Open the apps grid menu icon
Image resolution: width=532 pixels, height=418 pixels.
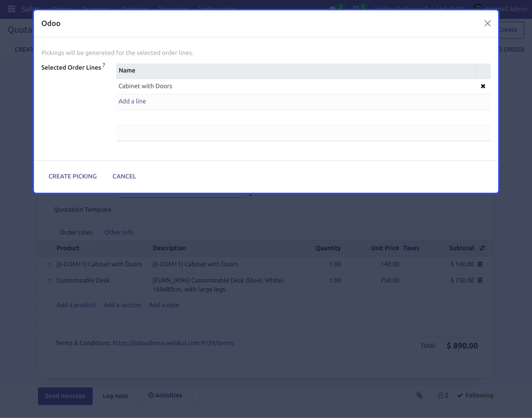11,9
